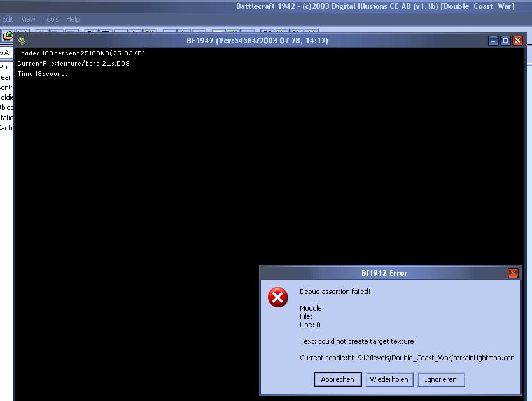Click the 'Text: could not create target texture' line
Screen dimensions: 532x401
[356, 341]
